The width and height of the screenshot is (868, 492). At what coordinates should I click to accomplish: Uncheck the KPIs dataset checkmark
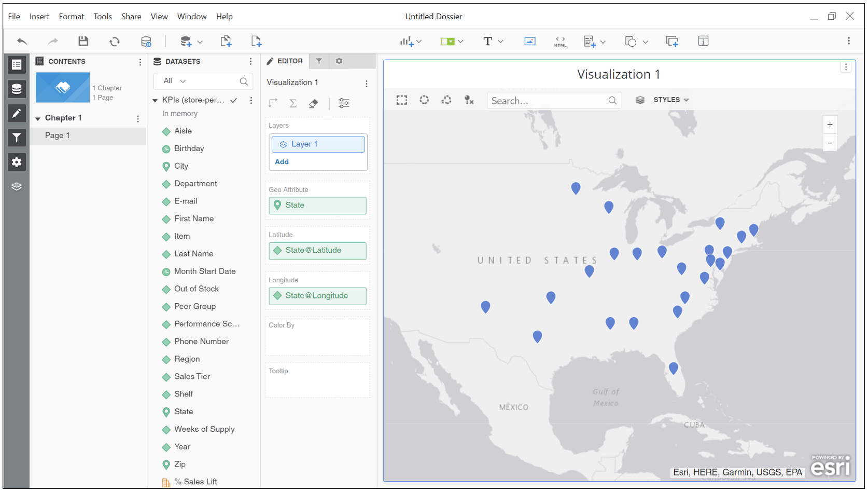[234, 100]
